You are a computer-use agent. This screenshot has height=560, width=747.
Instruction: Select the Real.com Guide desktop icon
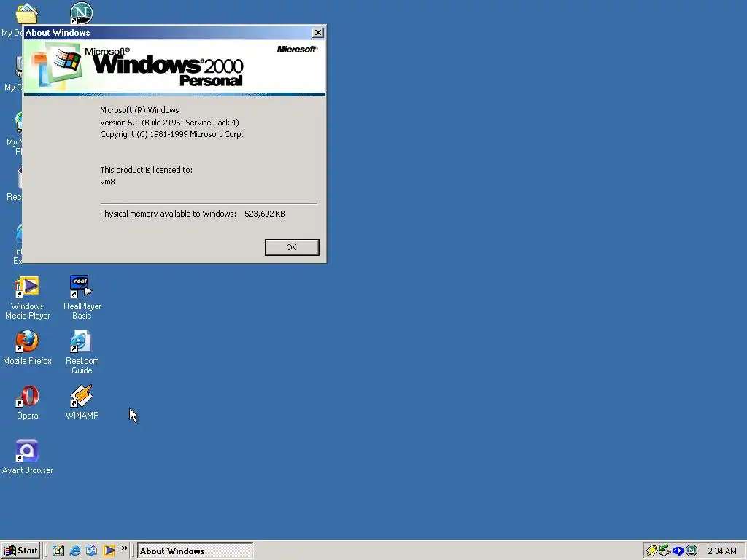(x=82, y=352)
